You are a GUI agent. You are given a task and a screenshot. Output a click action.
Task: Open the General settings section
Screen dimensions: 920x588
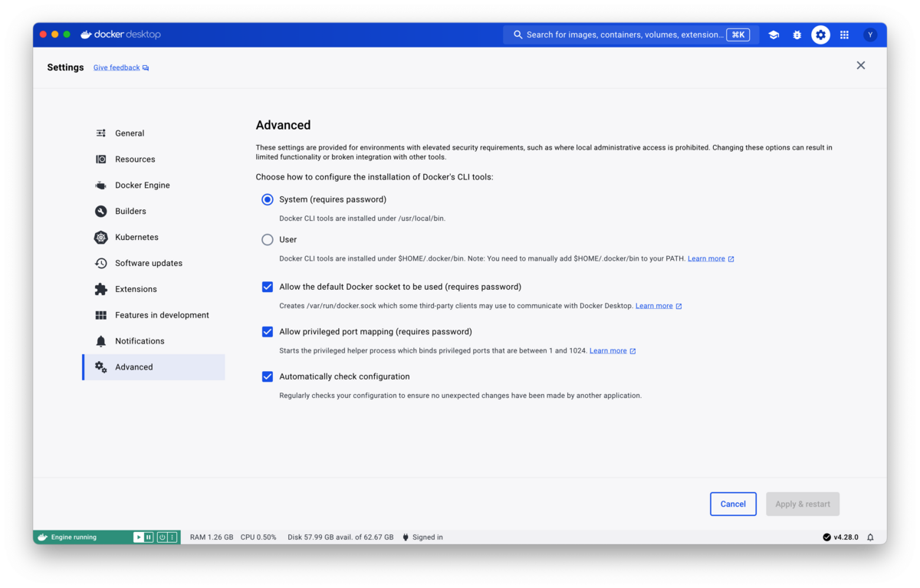click(153, 133)
